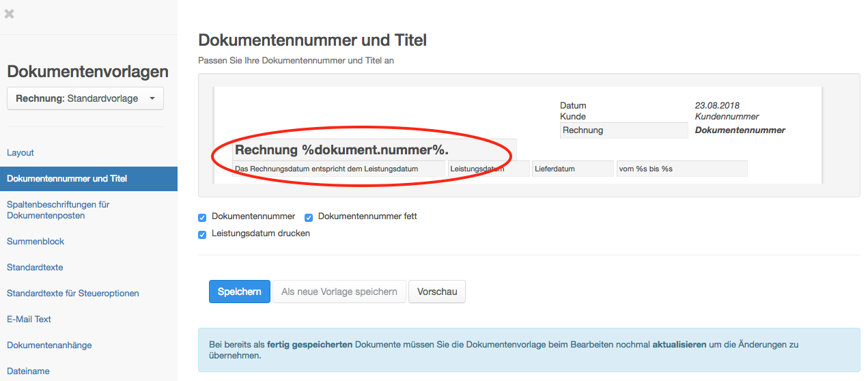
Task: Navigate to Standardtexte
Action: point(35,267)
